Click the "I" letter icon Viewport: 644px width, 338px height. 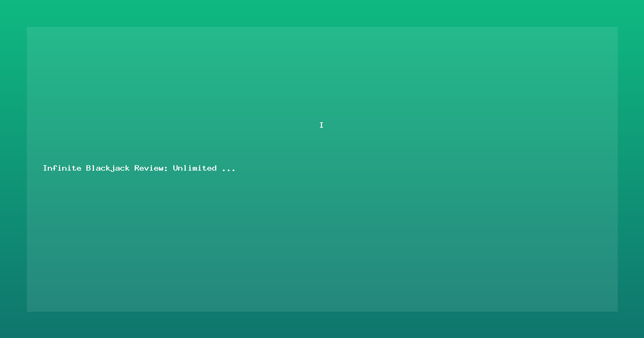click(x=321, y=125)
